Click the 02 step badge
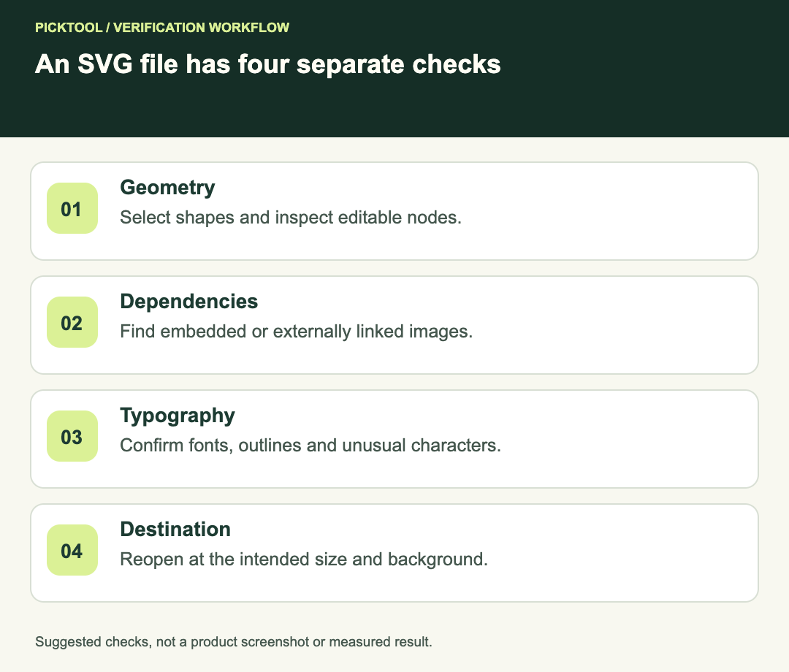Screen dimensions: 789x672 click(x=72, y=322)
